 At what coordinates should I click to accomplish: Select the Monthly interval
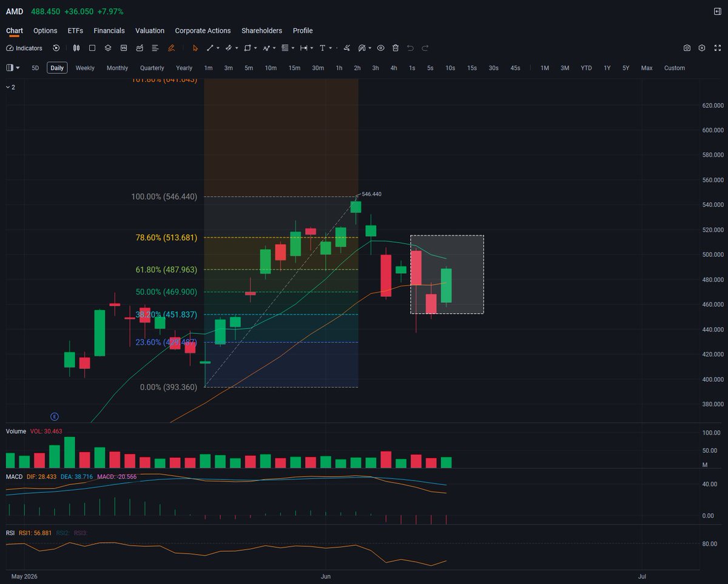(117, 68)
